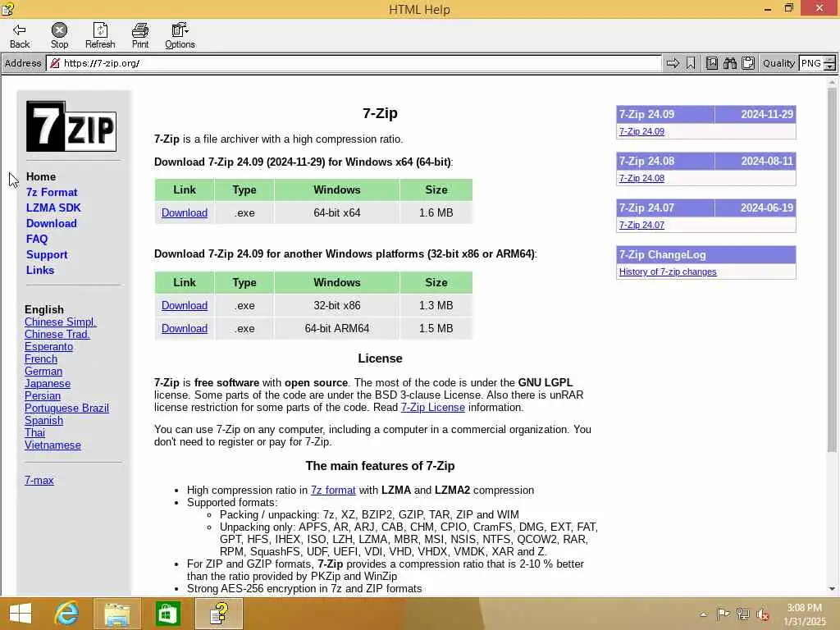Click the muted volume tray icon
The image size is (840, 630).
click(x=762, y=614)
